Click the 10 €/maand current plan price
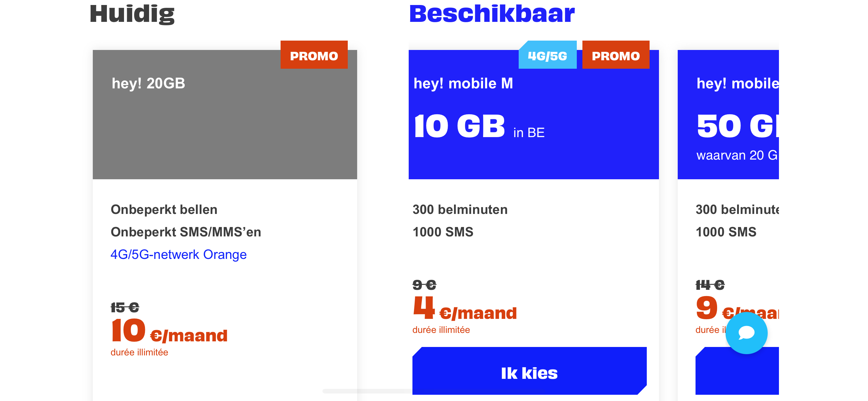 tap(169, 332)
